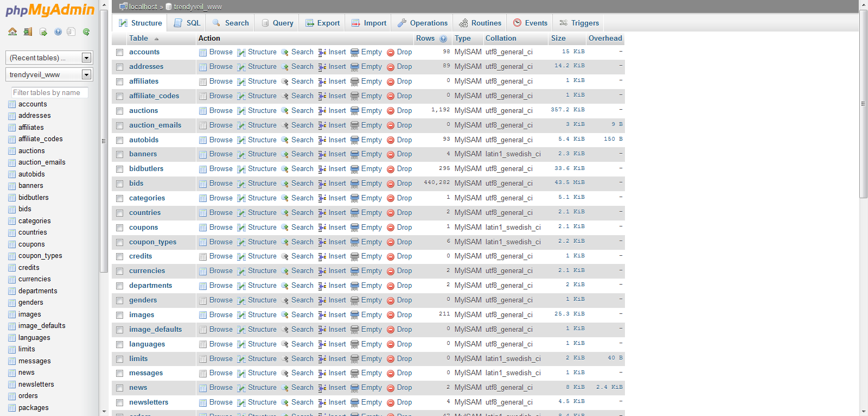Click the accounts table icon in the sidebar
This screenshot has height=416, width=868.
point(12,104)
